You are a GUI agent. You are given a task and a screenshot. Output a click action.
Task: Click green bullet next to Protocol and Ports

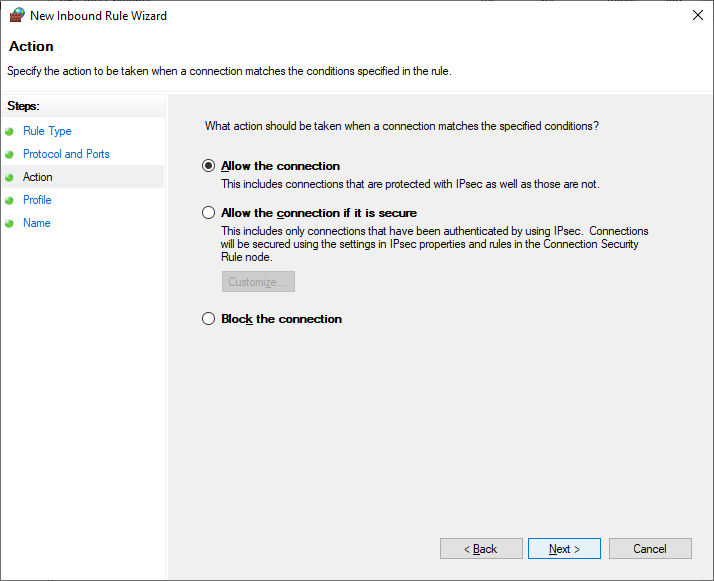click(9, 154)
